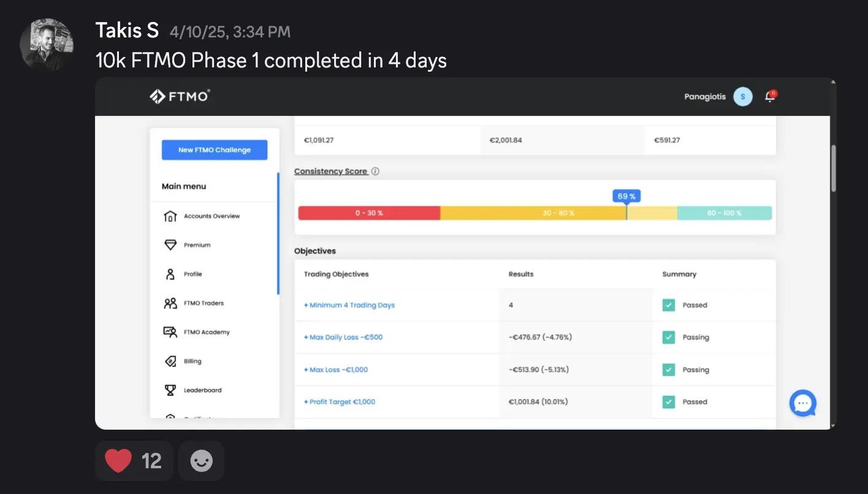This screenshot has width=868, height=494.
Task: Click the FTMO Traders people icon
Action: coord(170,303)
